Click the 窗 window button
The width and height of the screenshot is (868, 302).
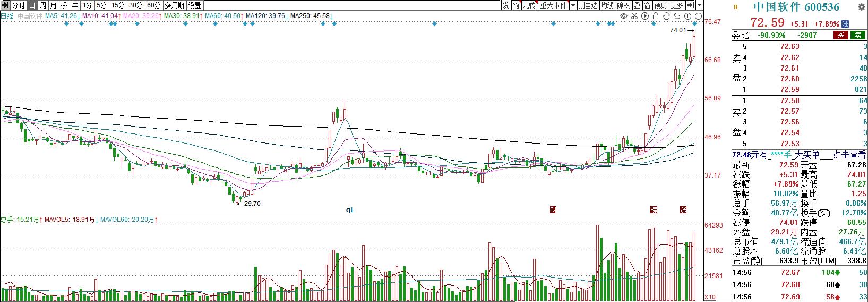click(x=647, y=5)
